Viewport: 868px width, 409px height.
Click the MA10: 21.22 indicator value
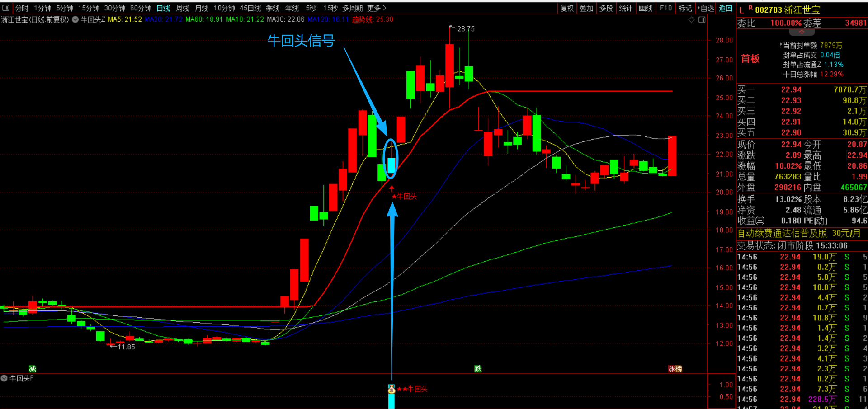[245, 19]
